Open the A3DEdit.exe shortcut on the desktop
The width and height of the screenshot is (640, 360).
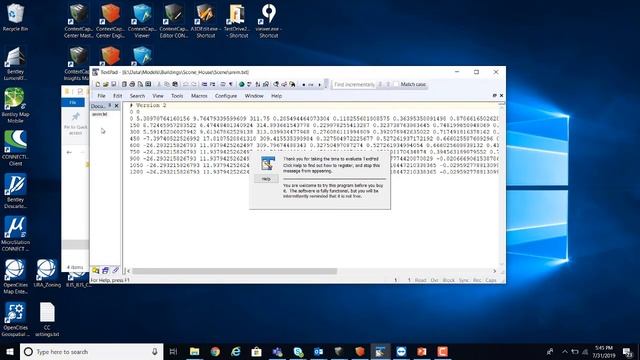(205, 21)
